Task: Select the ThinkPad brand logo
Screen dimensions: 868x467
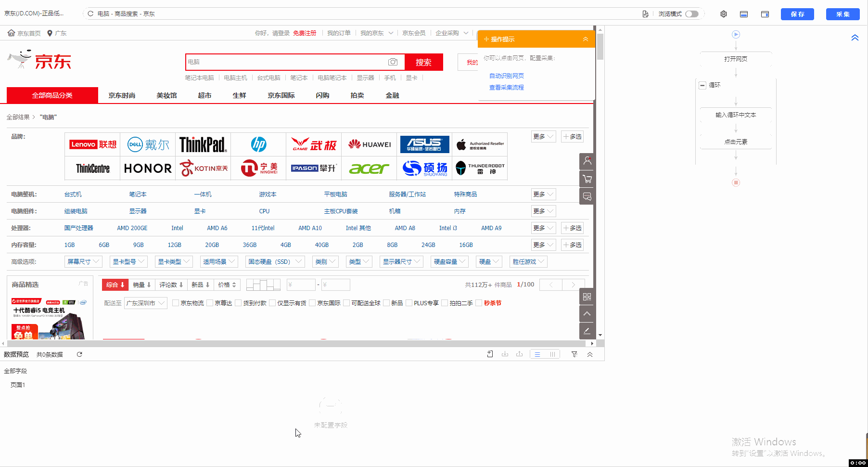Action: click(203, 144)
